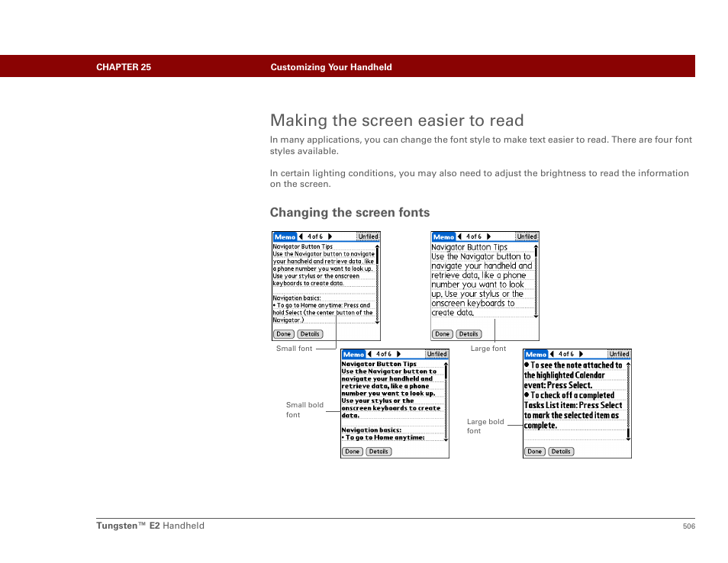Open Memo title menu in Large font screen

coord(443,236)
